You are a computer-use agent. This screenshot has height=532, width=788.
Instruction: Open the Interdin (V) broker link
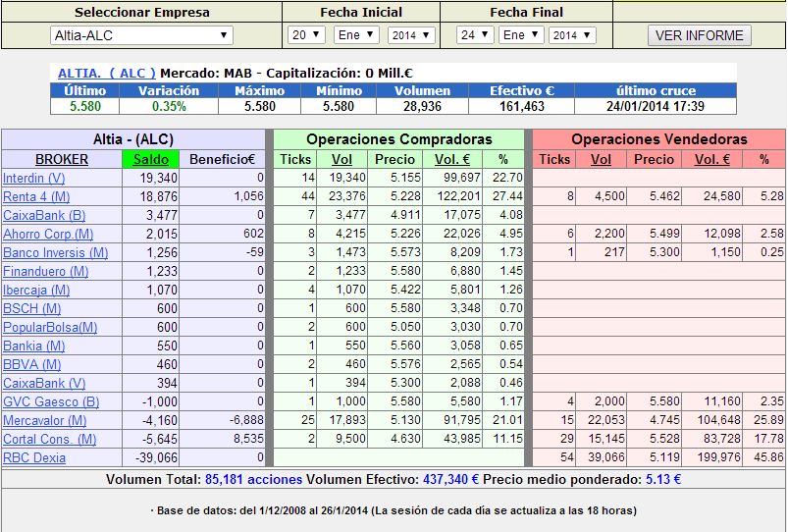(33, 178)
